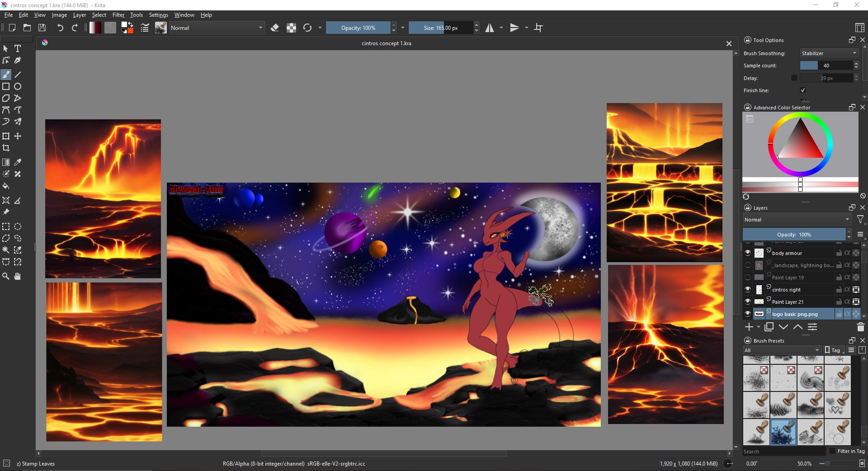Open the Tag button menu
Image resolution: width=868 pixels, height=471 pixels.
834,350
